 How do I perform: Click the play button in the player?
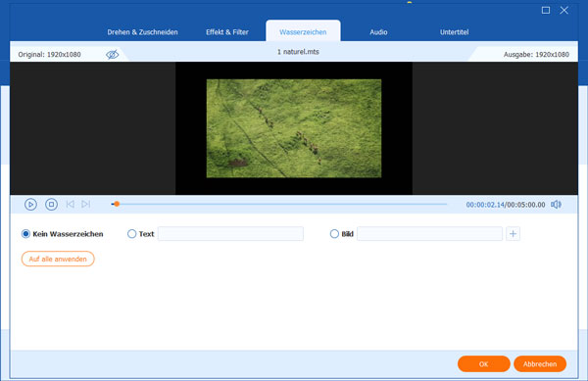[30, 204]
